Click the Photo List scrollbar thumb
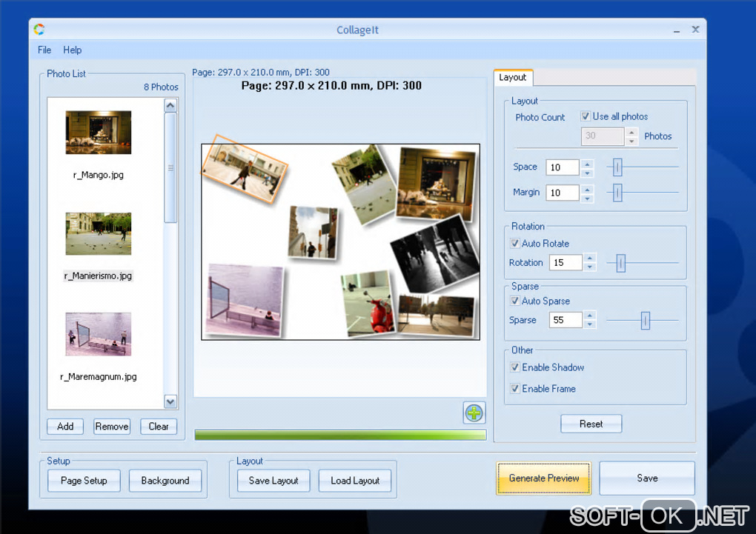Image resolution: width=756 pixels, height=534 pixels. 170,167
